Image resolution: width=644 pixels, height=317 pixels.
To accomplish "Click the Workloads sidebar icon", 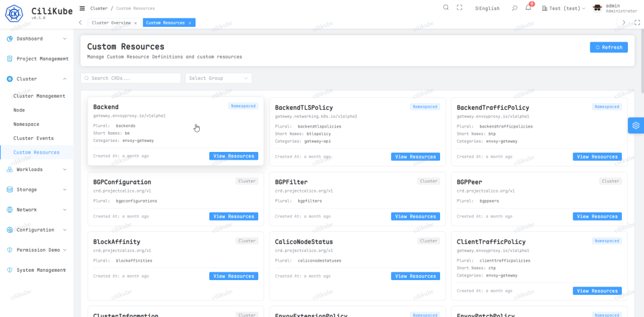I will (10, 170).
